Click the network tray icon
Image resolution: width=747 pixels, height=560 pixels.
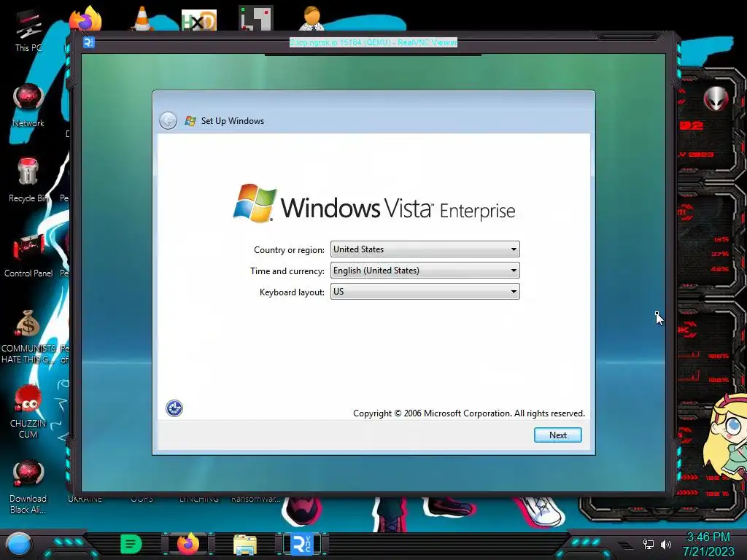pyautogui.click(x=649, y=544)
